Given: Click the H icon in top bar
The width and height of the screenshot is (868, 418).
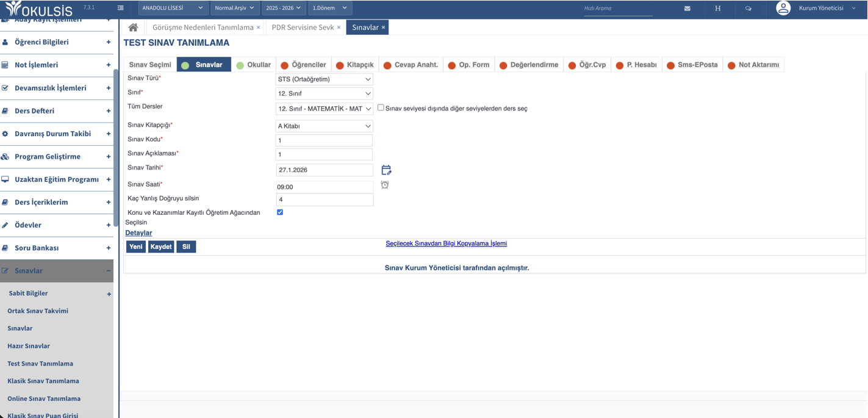Looking at the screenshot, I should [x=718, y=9].
